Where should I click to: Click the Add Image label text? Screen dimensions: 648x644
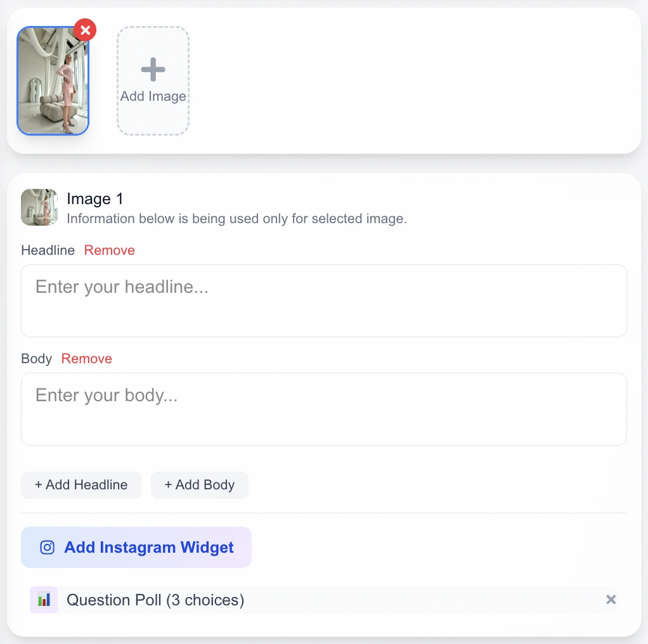pos(153,96)
